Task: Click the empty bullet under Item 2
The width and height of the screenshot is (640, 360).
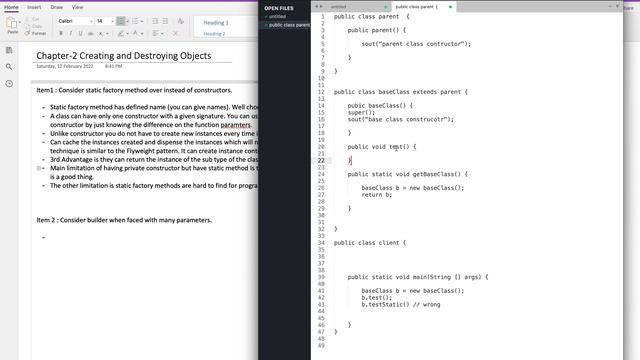Action: (x=43, y=237)
